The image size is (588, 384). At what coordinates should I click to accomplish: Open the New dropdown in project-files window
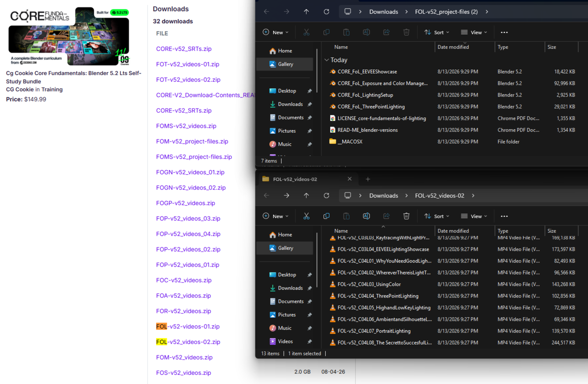(276, 32)
